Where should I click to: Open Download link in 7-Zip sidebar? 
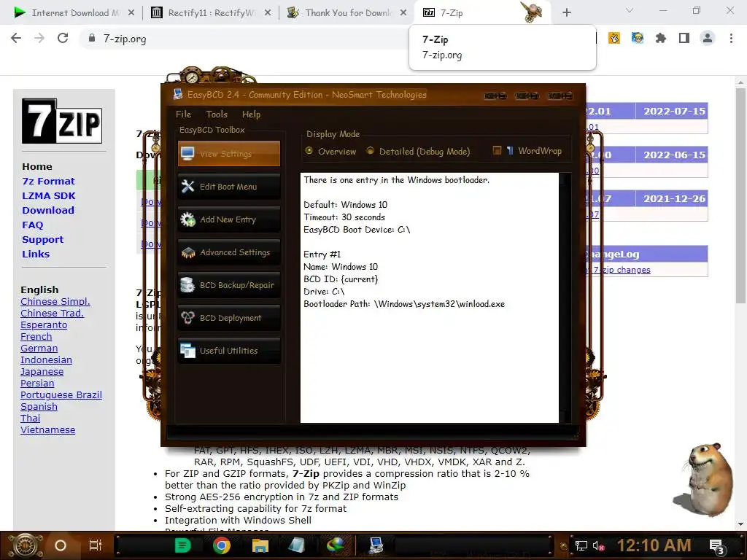point(47,211)
